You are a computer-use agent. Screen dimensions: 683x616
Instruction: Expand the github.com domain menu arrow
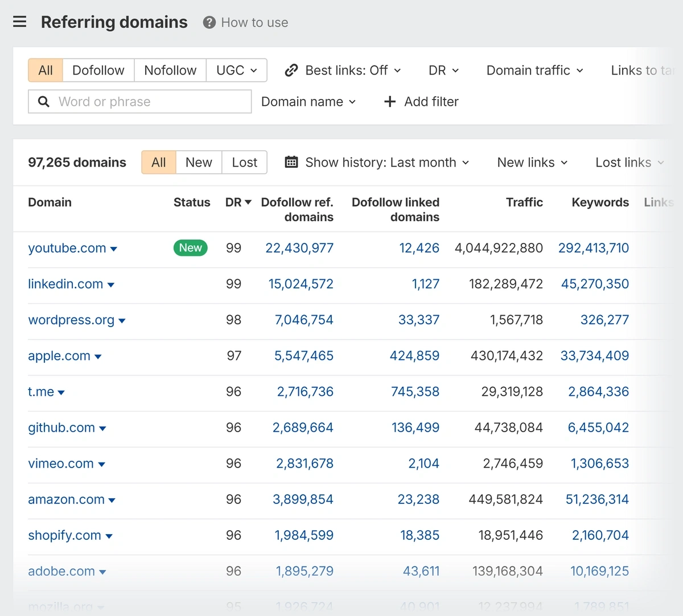[x=102, y=428]
